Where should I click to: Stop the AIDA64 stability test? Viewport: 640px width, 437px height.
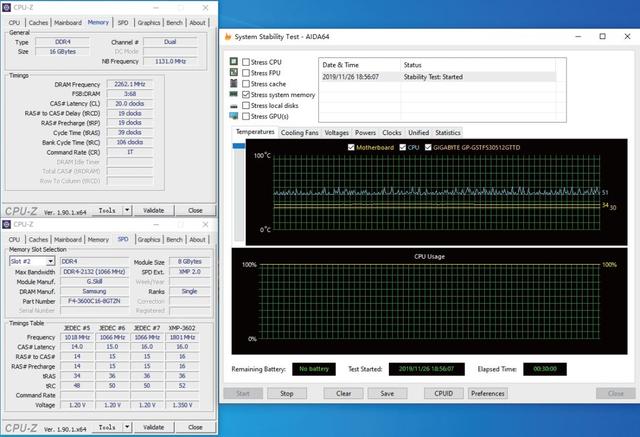[x=287, y=393]
